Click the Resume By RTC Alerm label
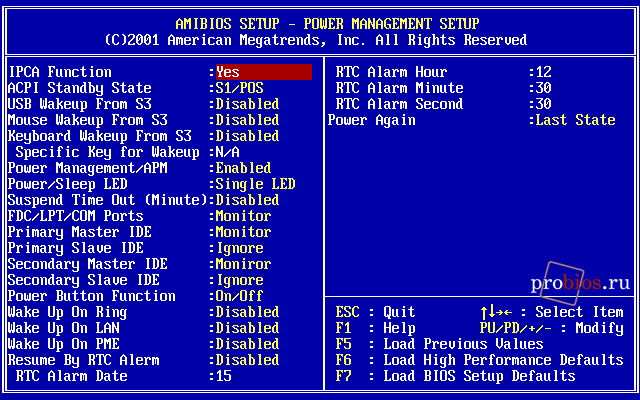The height and width of the screenshot is (400, 640). [x=84, y=360]
